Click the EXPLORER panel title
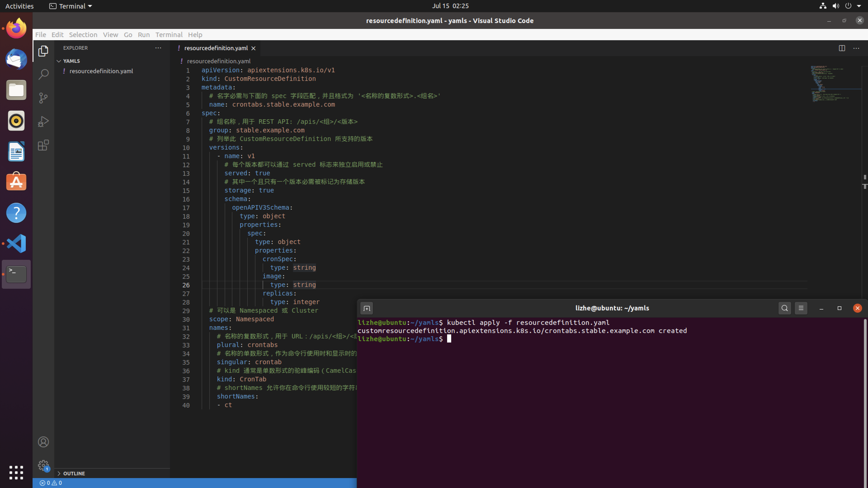The image size is (868, 488). pyautogui.click(x=75, y=48)
